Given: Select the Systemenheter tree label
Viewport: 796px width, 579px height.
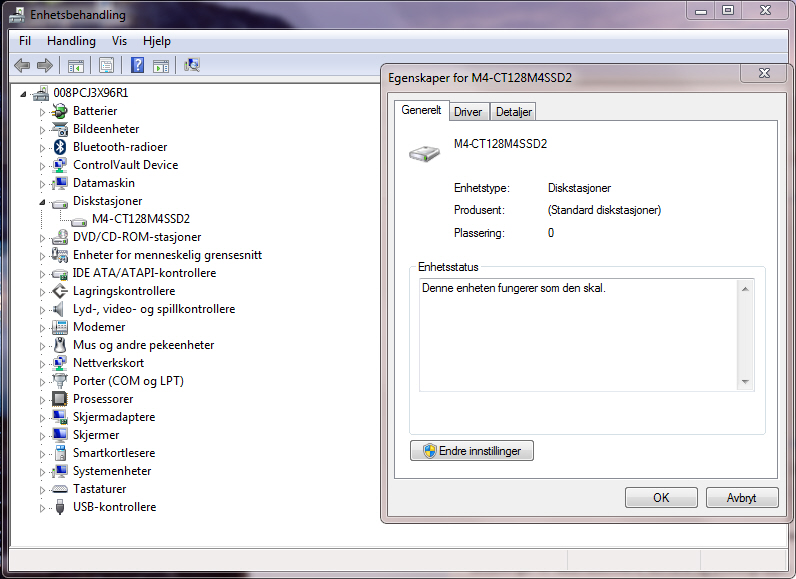Looking at the screenshot, I should coord(112,471).
